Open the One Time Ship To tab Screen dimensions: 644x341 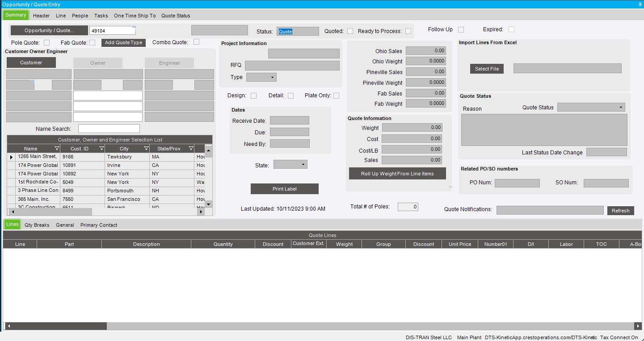point(135,16)
